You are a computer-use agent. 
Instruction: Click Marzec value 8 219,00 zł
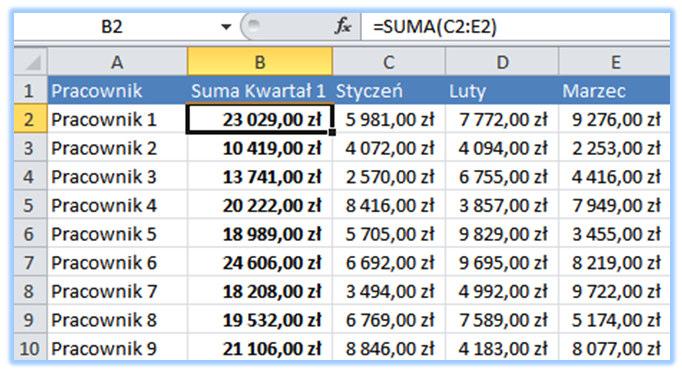click(x=615, y=262)
